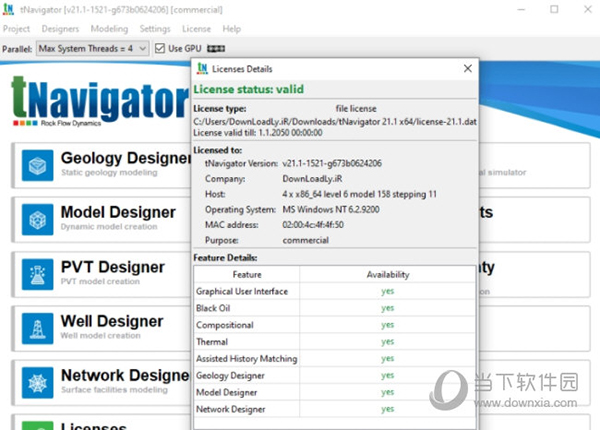The height and width of the screenshot is (430, 600).
Task: Click the tNavigator Version value
Action: (x=332, y=163)
